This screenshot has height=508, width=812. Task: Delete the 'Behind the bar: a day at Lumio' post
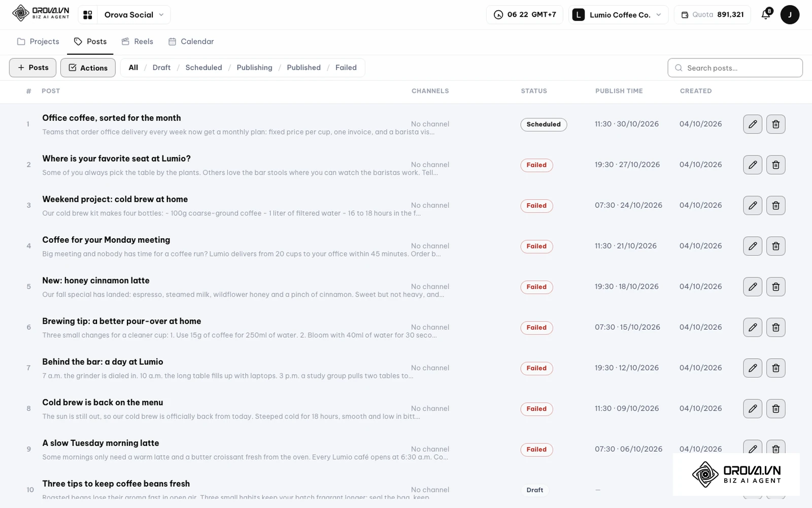tap(776, 368)
